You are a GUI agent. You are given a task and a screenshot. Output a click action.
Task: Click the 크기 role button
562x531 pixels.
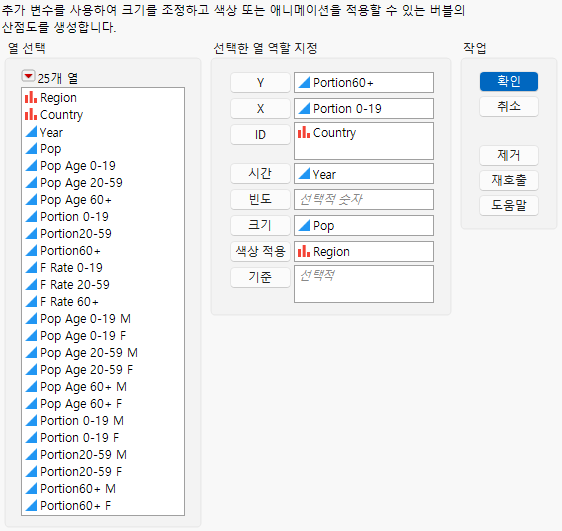[260, 225]
